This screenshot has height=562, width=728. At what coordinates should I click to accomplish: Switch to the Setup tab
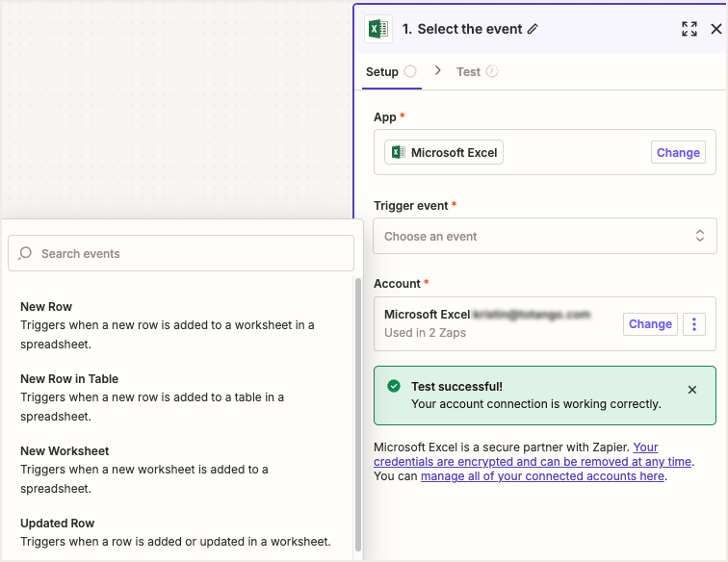pyautogui.click(x=391, y=72)
